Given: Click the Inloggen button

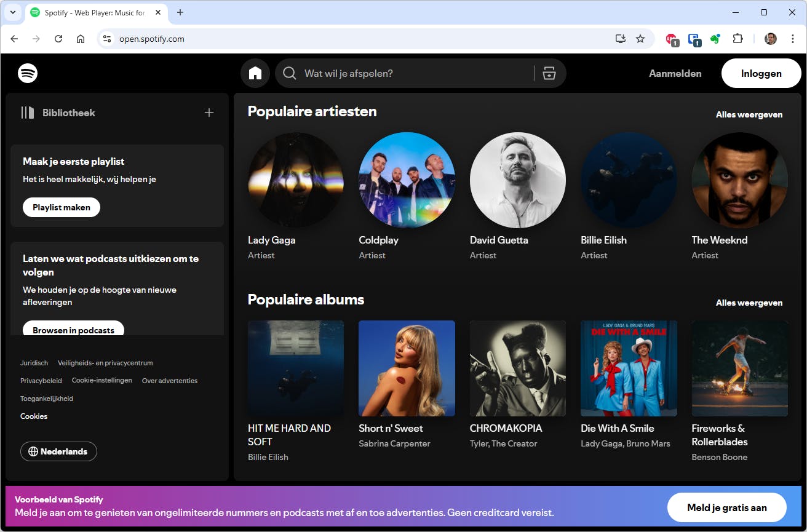Looking at the screenshot, I should click(x=761, y=73).
